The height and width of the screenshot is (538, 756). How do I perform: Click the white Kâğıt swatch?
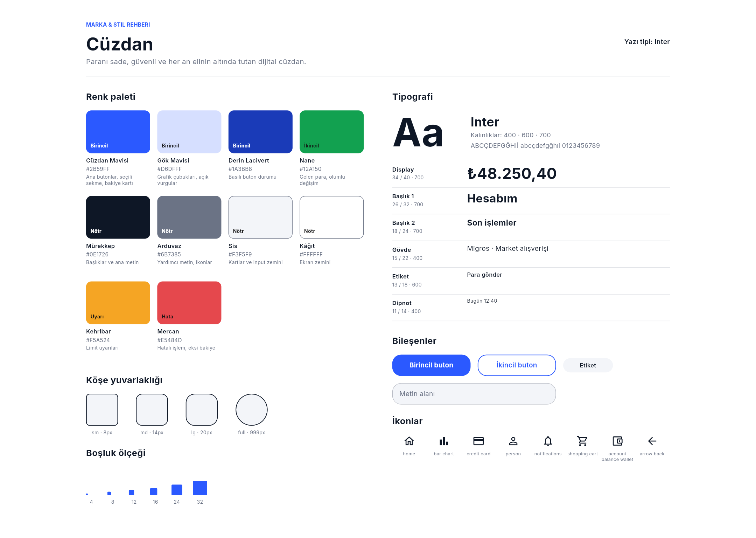(331, 217)
